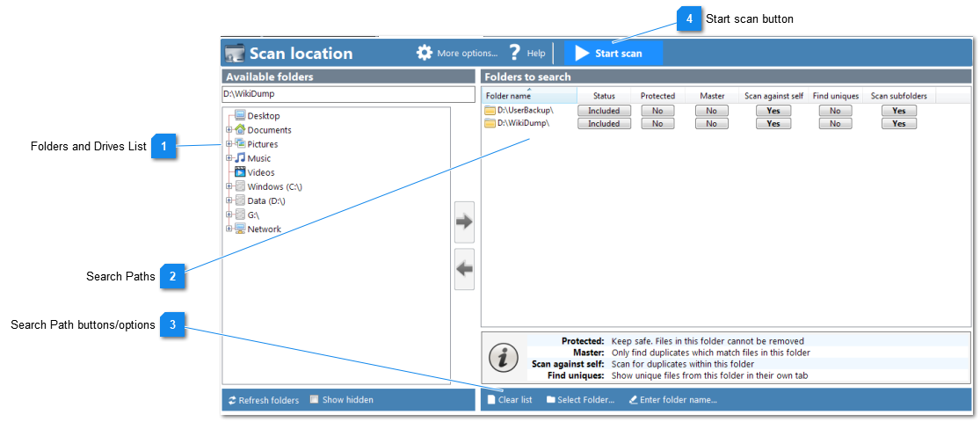This screenshot has width=980, height=422.
Task: Select Desktop in the folder tree
Action: click(264, 116)
